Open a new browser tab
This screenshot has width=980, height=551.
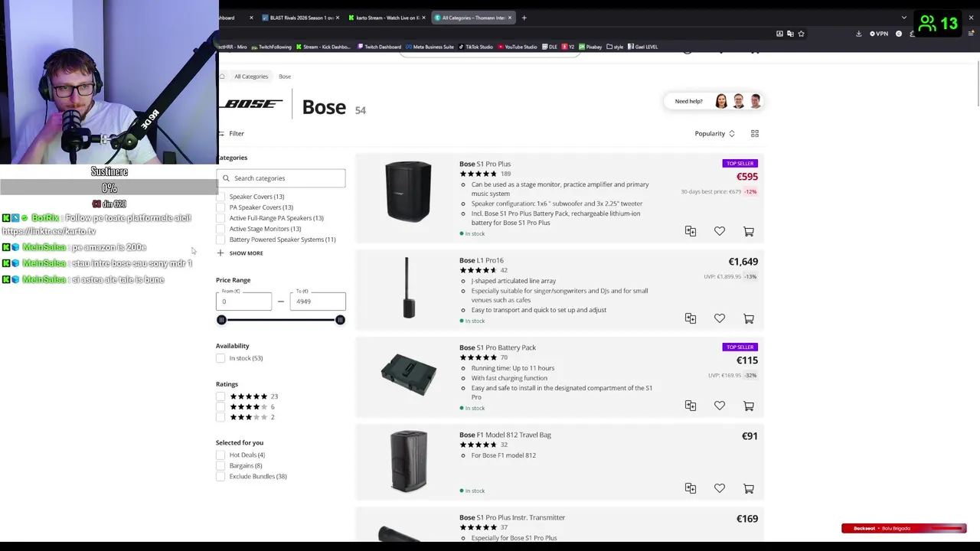pyautogui.click(x=524, y=18)
